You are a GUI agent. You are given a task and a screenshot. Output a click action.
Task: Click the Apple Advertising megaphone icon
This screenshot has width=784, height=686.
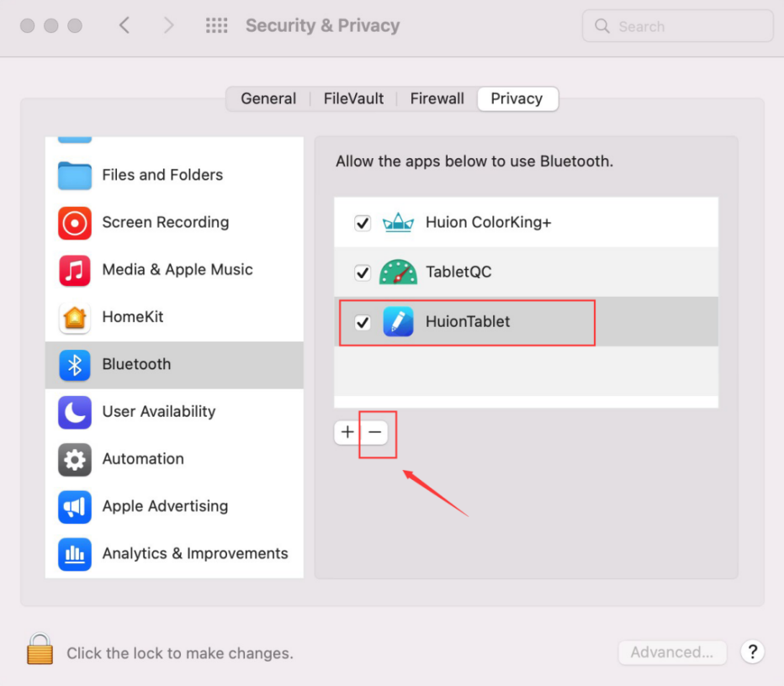pos(75,507)
